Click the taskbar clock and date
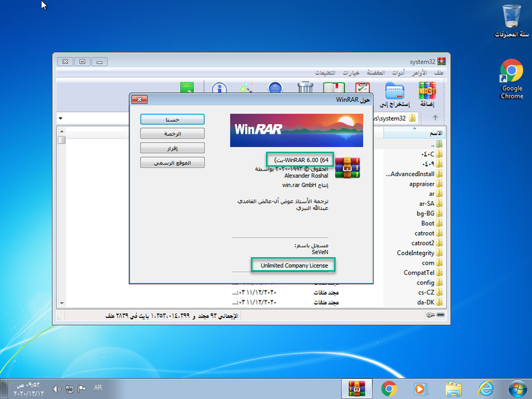The image size is (532, 399). 29,389
